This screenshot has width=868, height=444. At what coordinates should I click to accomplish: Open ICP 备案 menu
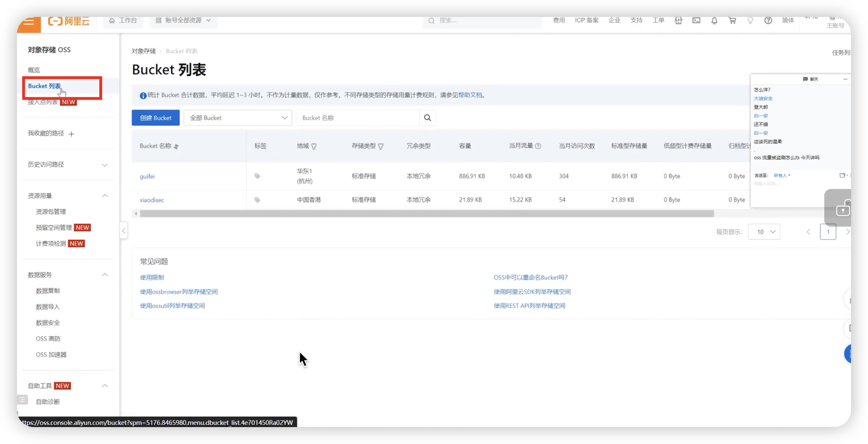coord(587,21)
